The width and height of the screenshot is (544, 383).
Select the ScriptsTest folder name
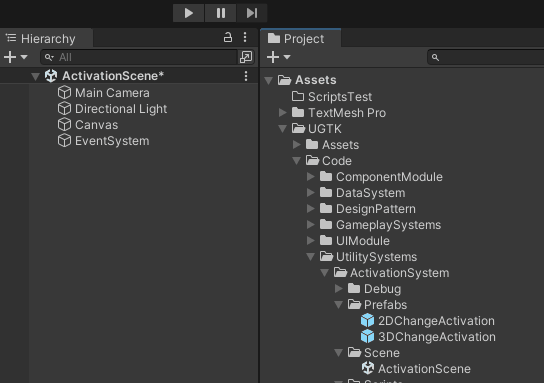coord(340,96)
